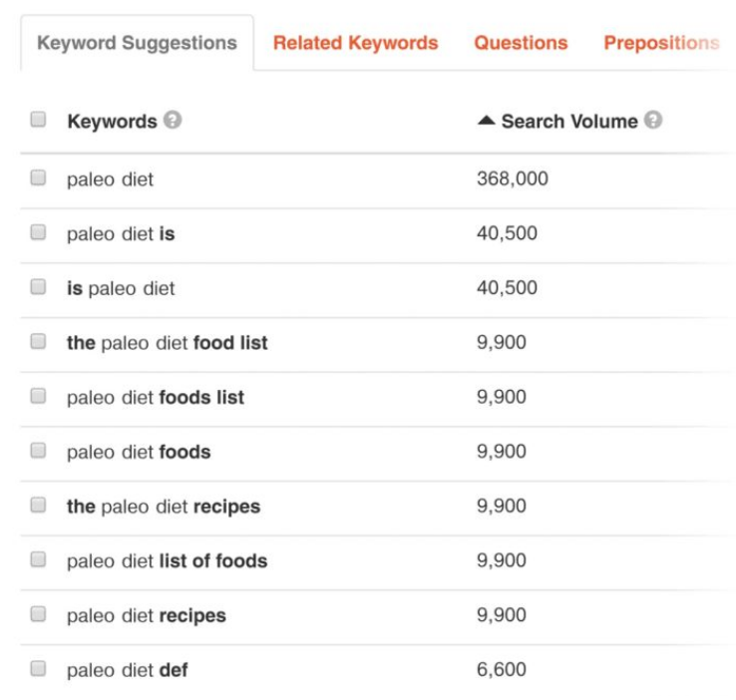Click the Search Volume sort arrow
736x700 pixels.
487,121
